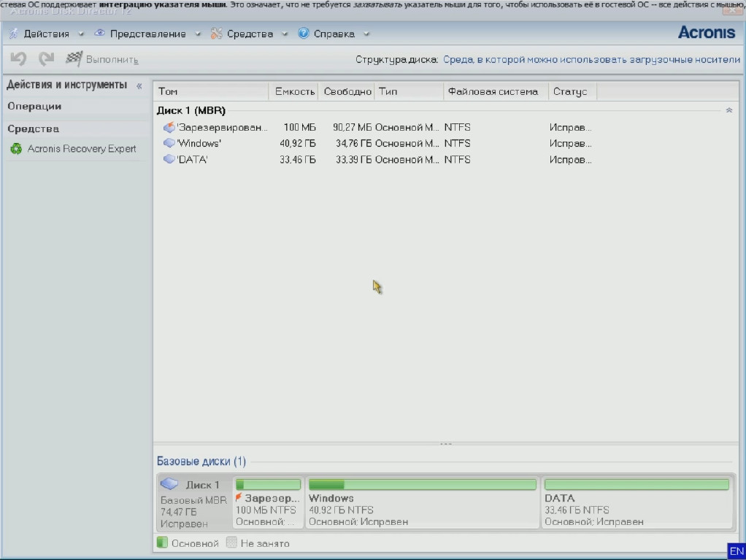This screenshot has height=560, width=746.
Task: Click the EN language indicator
Action: (x=736, y=551)
